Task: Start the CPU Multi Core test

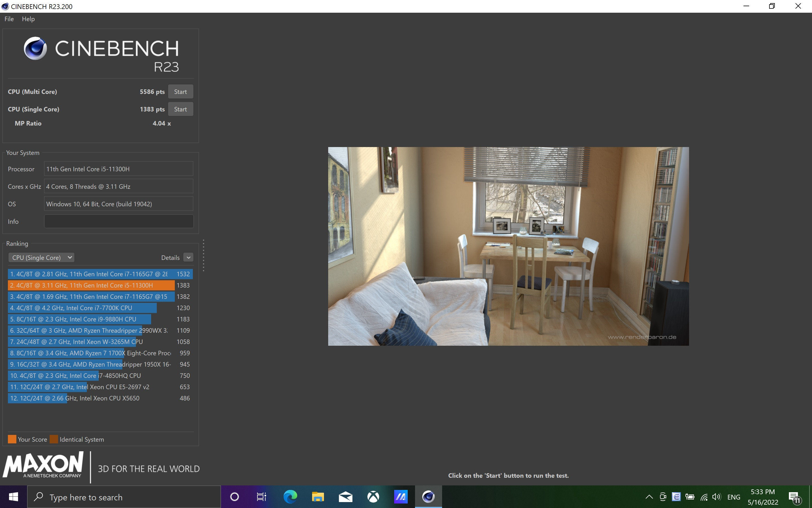Action: 180,92
